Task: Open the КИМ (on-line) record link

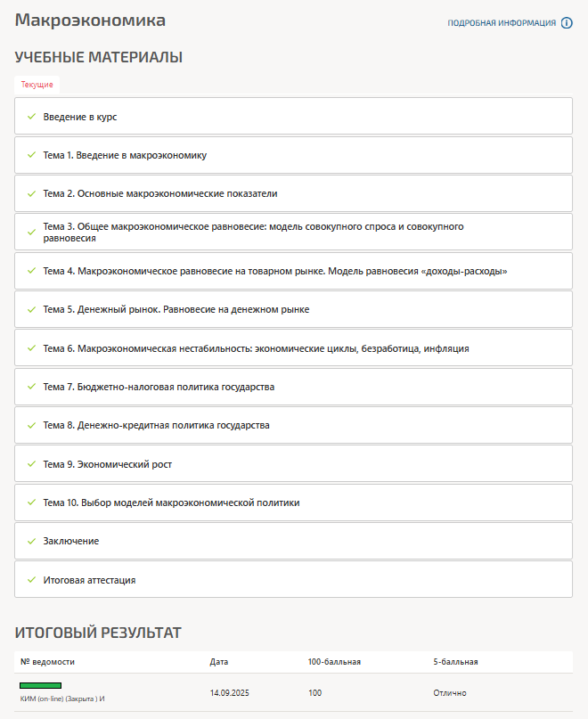Action: point(62,699)
